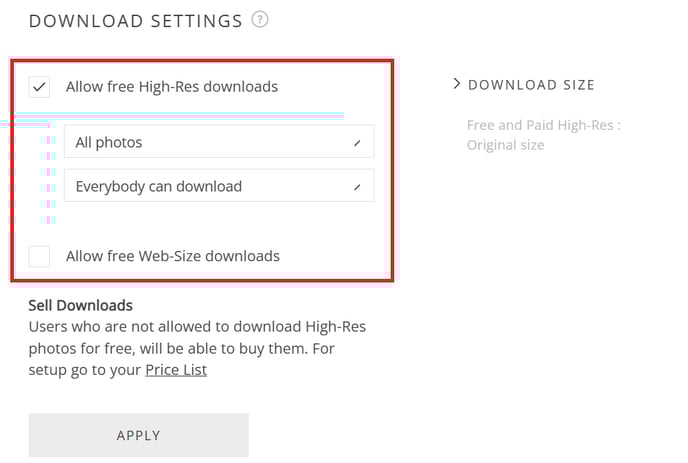Enable Allow free Web-Size downloads checkbox
This screenshot has height=463, width=688.
click(x=39, y=256)
